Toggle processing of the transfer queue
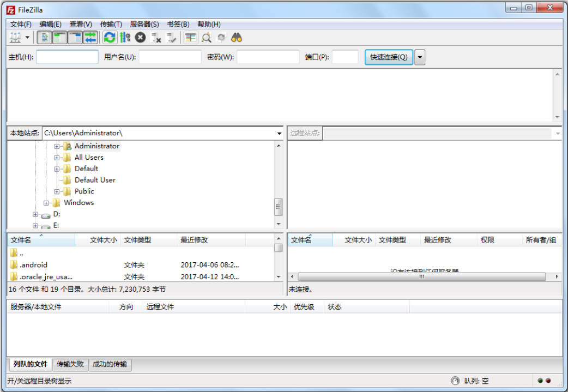Image resolution: width=568 pixels, height=392 pixels. [x=124, y=38]
